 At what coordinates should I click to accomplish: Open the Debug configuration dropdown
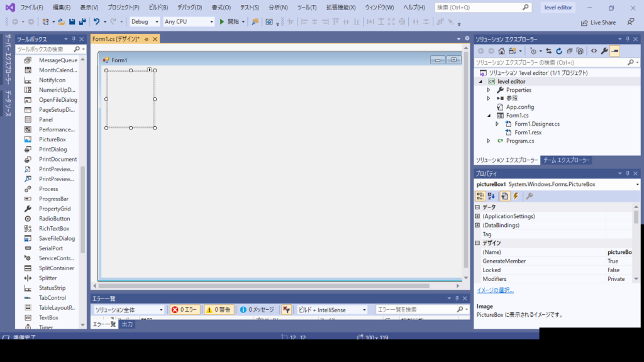click(145, 21)
